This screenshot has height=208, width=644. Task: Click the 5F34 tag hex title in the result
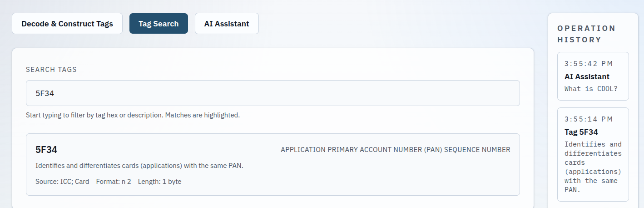point(46,150)
